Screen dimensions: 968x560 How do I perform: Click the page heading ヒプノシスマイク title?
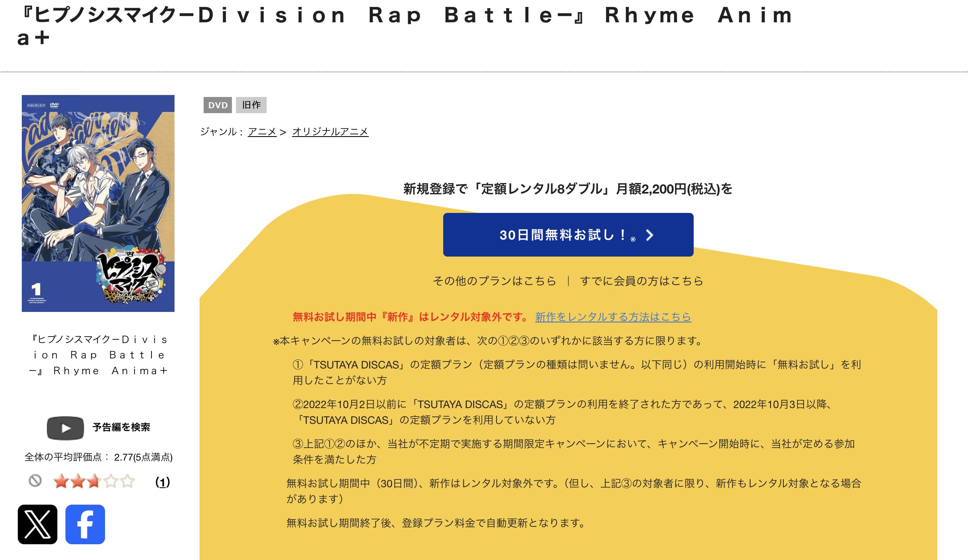point(404,26)
